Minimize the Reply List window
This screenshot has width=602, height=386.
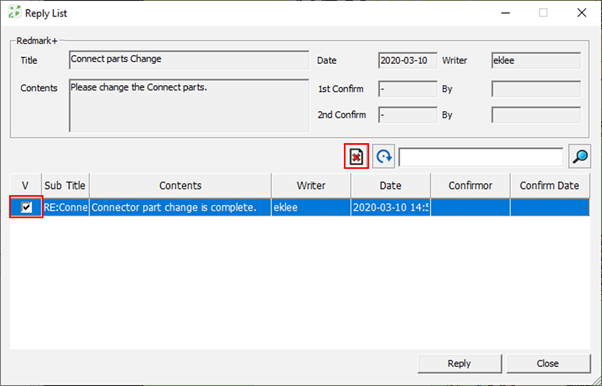pyautogui.click(x=506, y=13)
